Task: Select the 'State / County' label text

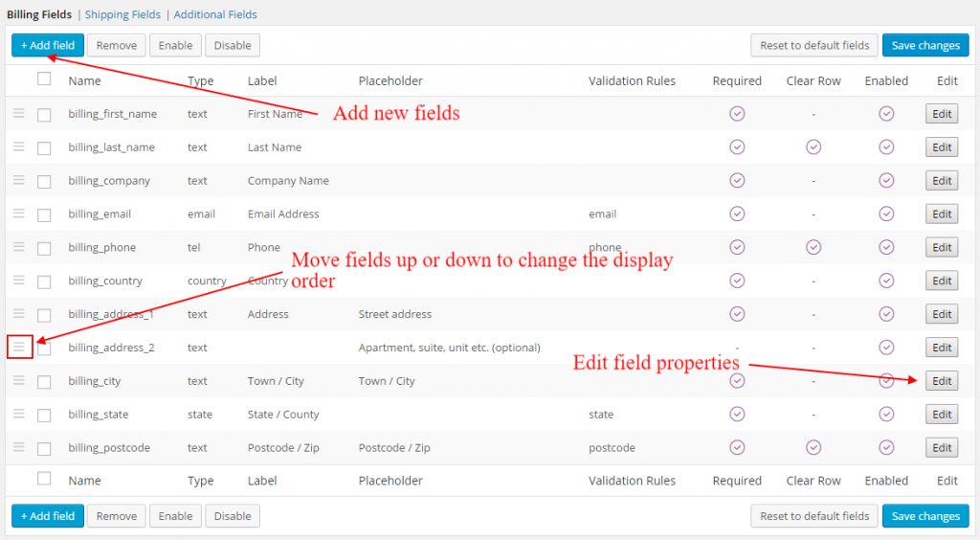Action: click(x=283, y=415)
